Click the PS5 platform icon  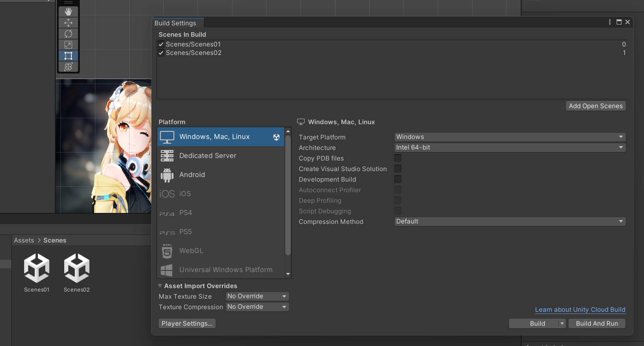pyautogui.click(x=167, y=233)
